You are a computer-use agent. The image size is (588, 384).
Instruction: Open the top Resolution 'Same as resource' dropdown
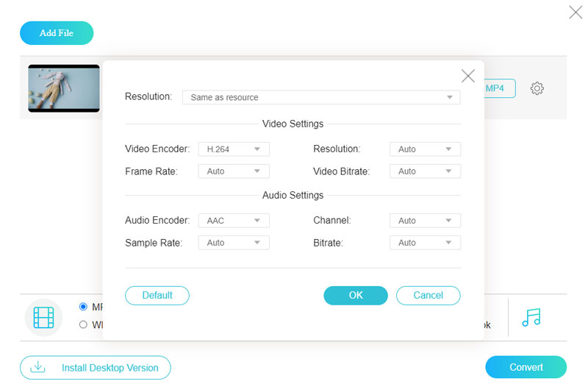320,97
